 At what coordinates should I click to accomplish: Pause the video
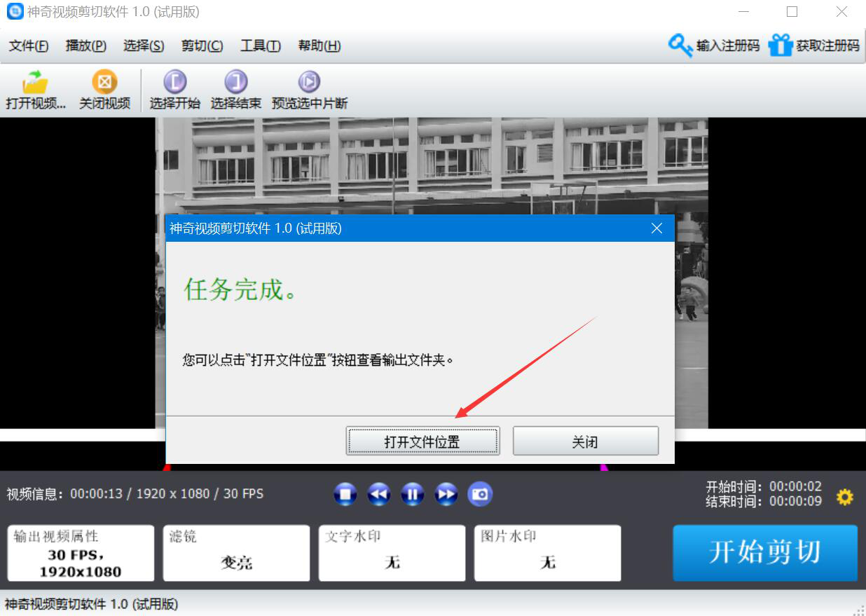(412, 494)
